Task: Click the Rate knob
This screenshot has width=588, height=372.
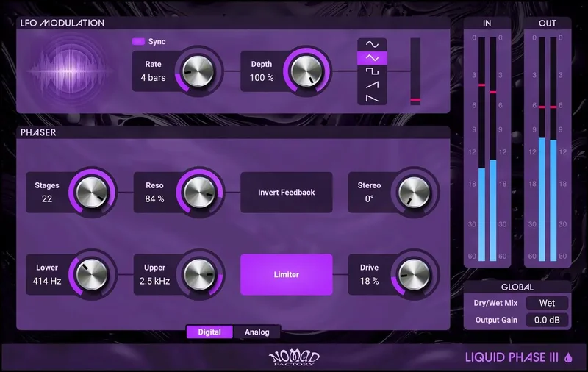Action: point(198,71)
